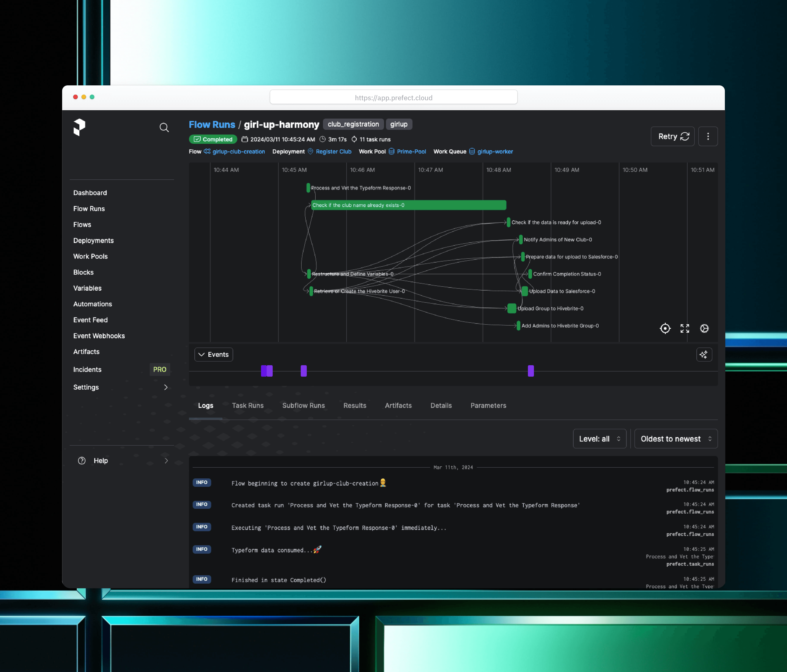This screenshot has height=672, width=787.
Task: Open Incidents in the sidebar
Action: tap(87, 369)
